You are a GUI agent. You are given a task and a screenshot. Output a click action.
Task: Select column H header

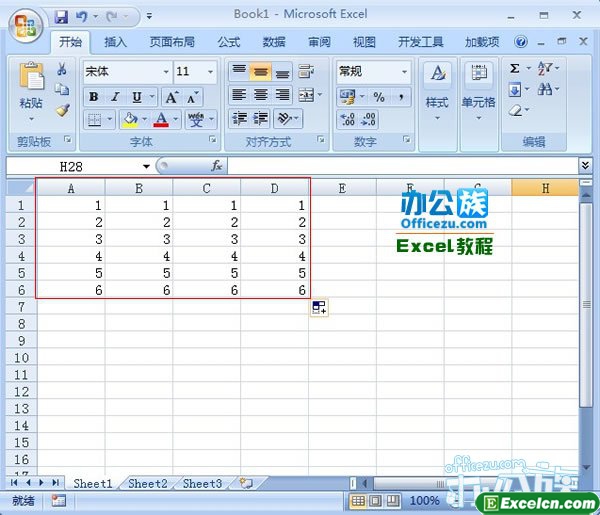click(545, 188)
